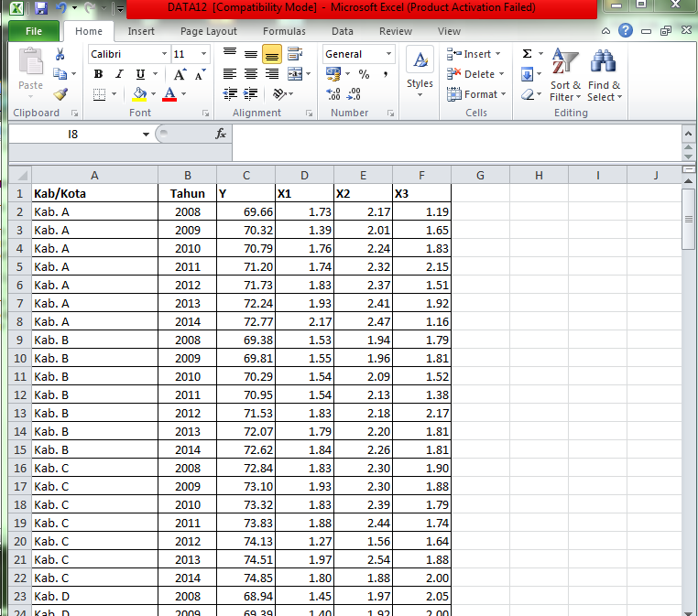Screen dimensions: 698x616
Task: Select cell A1 Kab/Kota
Action: 95,194
